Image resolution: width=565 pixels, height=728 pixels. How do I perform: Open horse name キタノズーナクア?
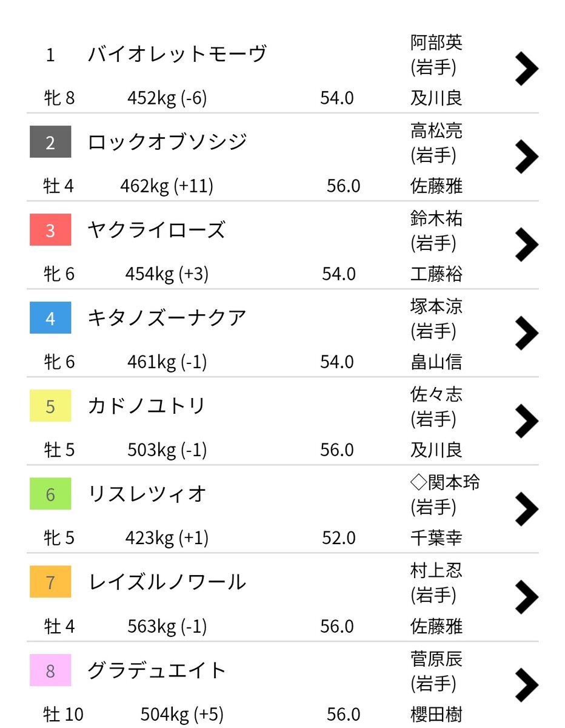(x=167, y=318)
